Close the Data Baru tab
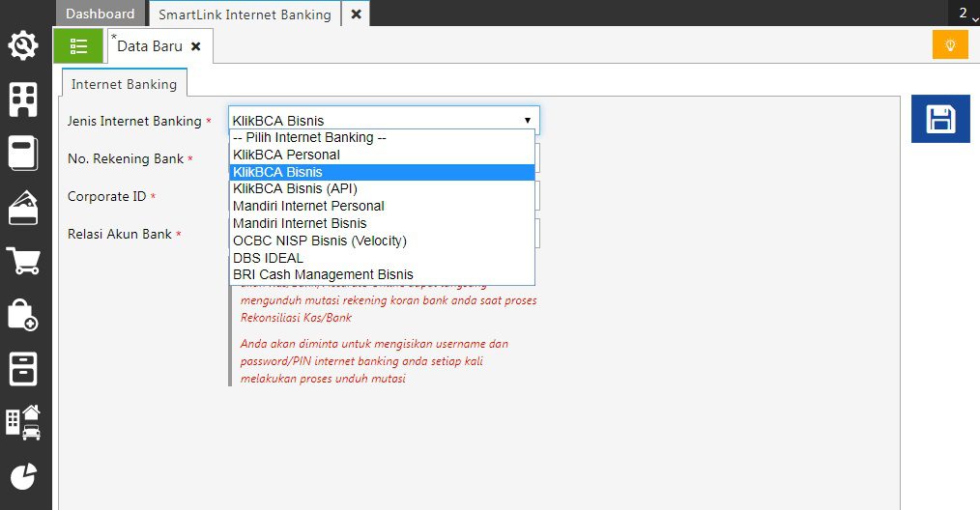 pyautogui.click(x=196, y=46)
